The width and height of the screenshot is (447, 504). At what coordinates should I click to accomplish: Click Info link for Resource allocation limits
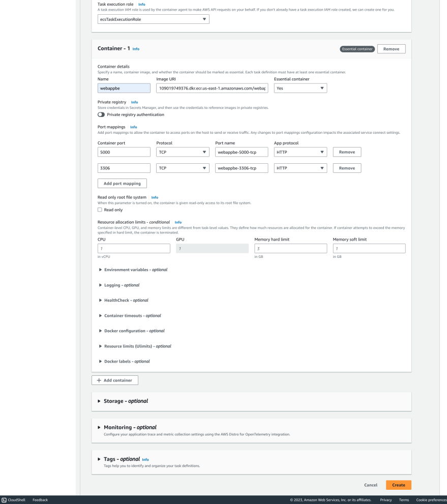[178, 222]
